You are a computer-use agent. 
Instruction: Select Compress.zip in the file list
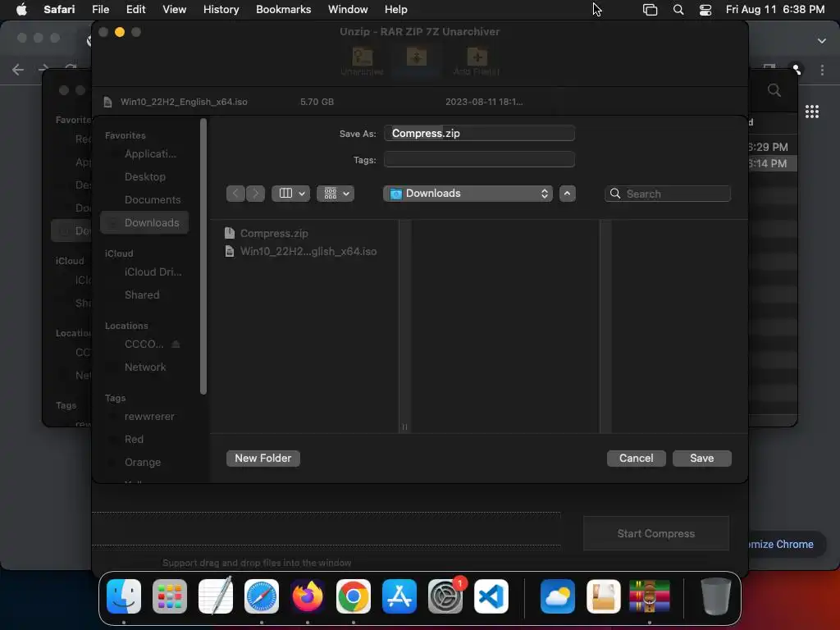tap(267, 234)
